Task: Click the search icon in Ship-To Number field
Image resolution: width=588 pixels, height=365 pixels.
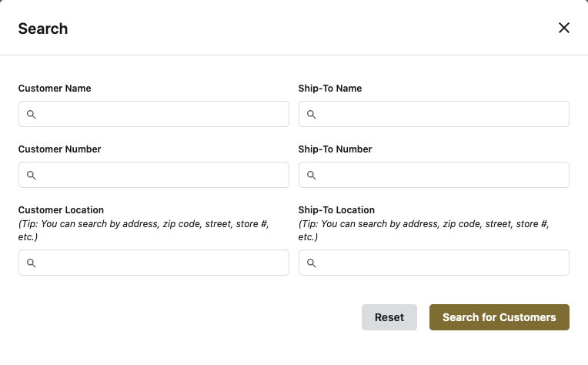Action: [312, 176]
